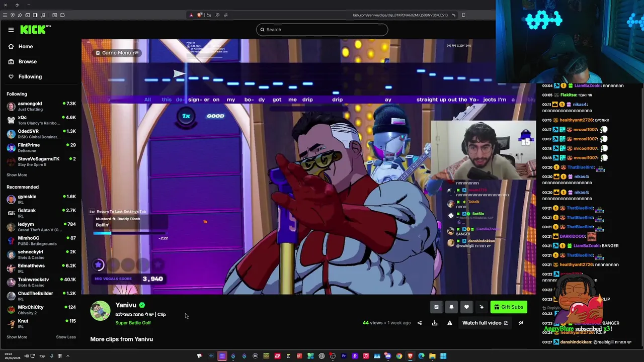The width and height of the screenshot is (644, 362).
Task: Click the browser music note icon
Action: (43, 15)
